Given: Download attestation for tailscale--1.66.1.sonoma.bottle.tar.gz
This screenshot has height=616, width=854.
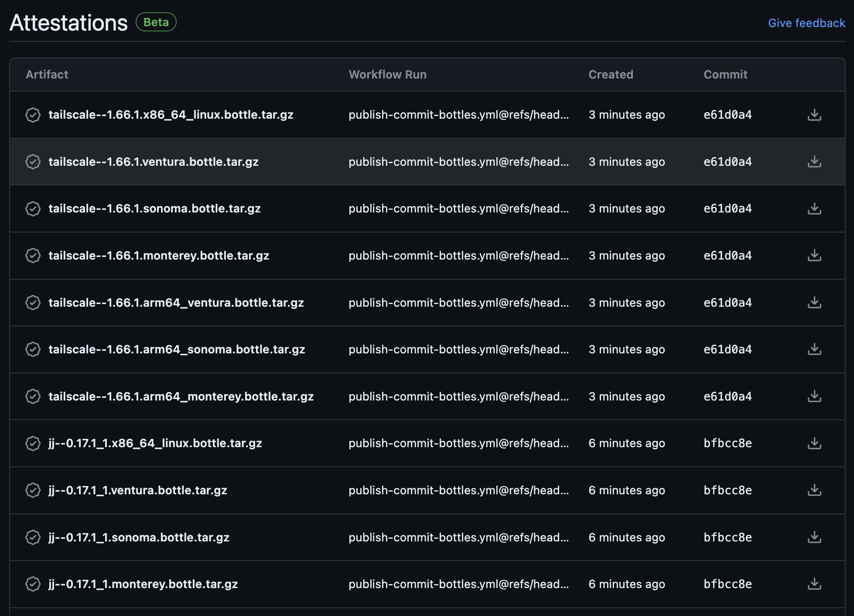Looking at the screenshot, I should (x=814, y=209).
